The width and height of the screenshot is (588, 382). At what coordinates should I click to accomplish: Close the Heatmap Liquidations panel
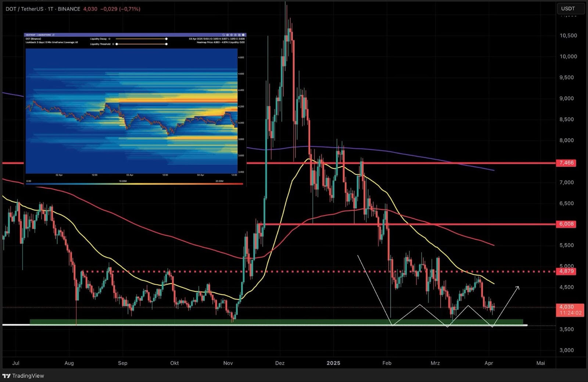coord(243,35)
